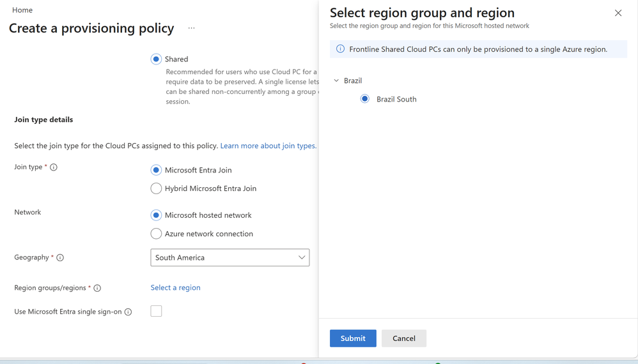
Task: Select the Shared radio option
Action: [156, 59]
